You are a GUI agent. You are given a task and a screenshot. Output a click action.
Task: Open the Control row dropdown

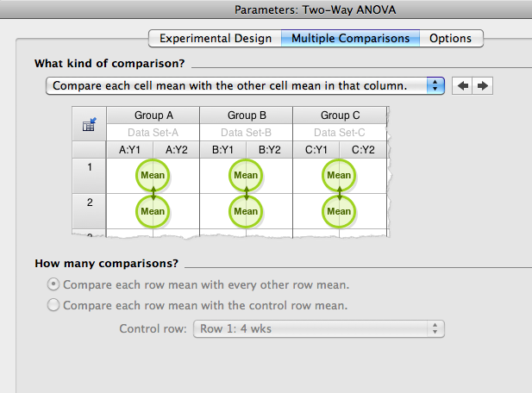click(x=319, y=328)
